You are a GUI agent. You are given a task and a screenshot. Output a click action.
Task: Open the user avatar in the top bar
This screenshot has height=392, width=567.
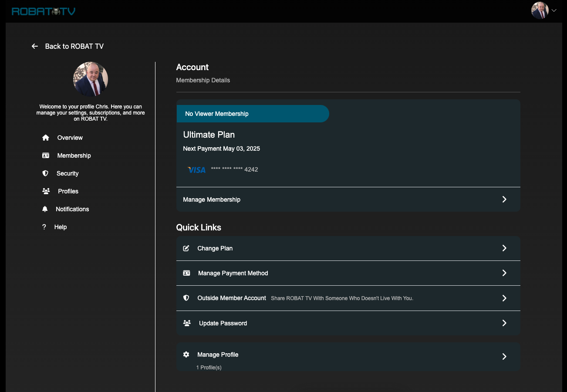(x=540, y=10)
